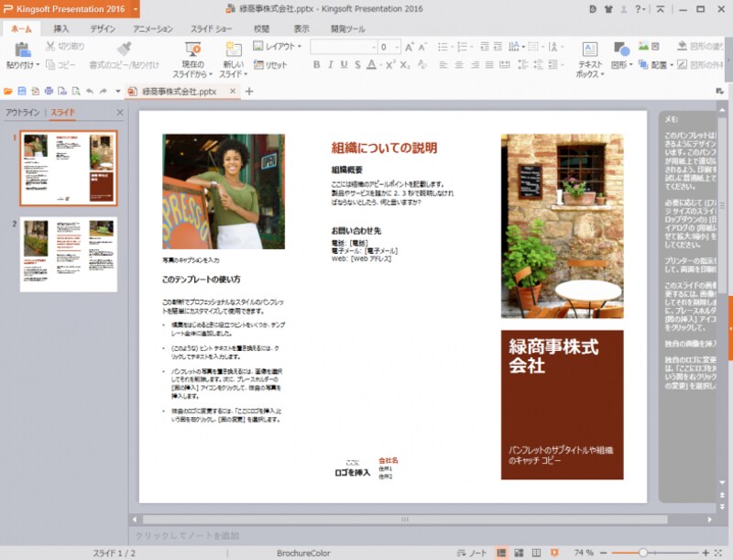Click the Format Painter icon

pyautogui.click(x=125, y=50)
